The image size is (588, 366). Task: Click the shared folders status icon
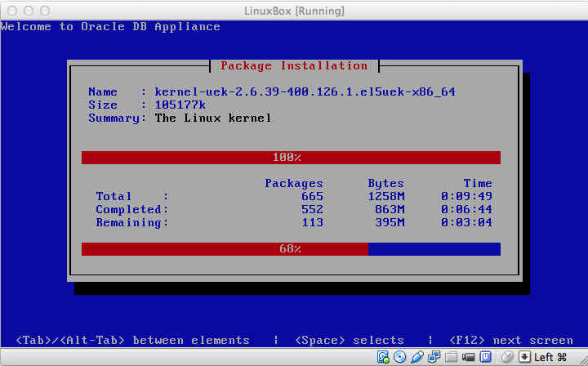(451, 357)
